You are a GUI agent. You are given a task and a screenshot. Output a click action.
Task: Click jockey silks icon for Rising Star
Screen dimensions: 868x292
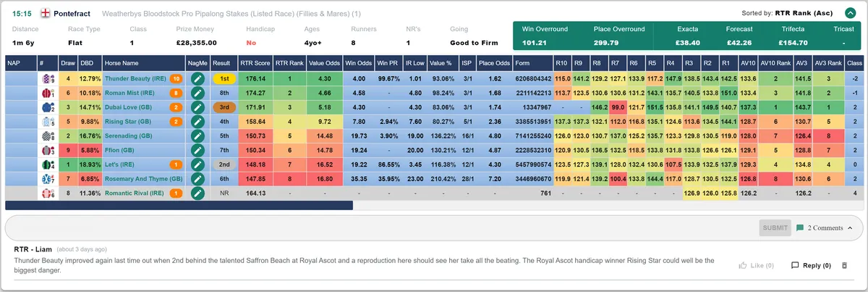(48, 122)
